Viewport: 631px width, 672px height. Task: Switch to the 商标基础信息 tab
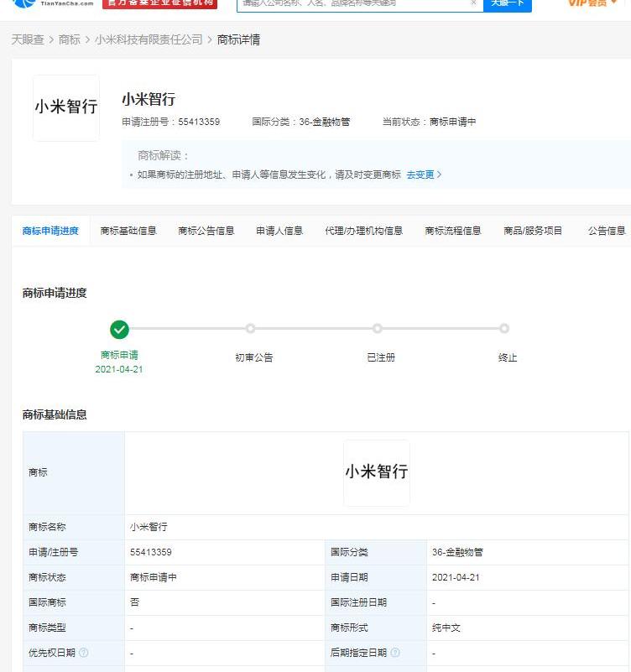point(128,231)
